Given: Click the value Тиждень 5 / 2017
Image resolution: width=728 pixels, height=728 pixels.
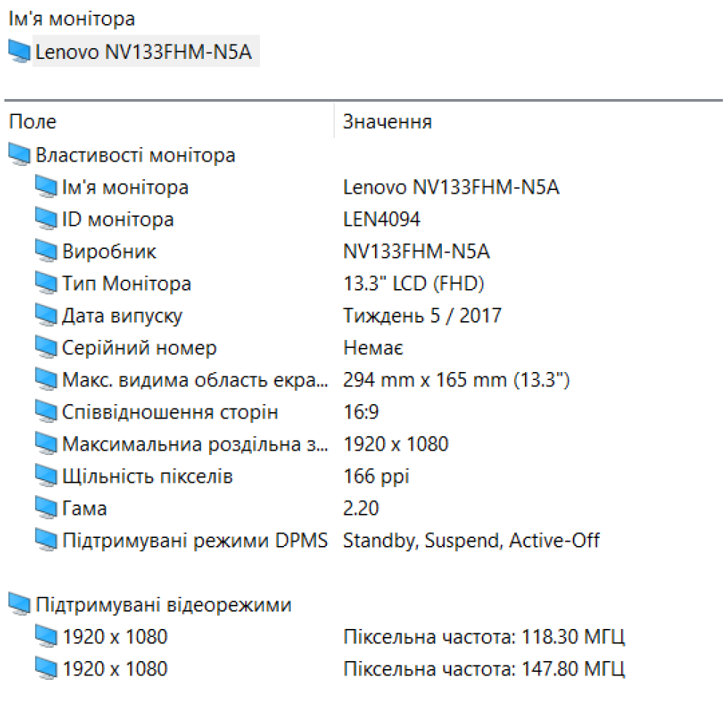Looking at the screenshot, I should click(x=422, y=316).
